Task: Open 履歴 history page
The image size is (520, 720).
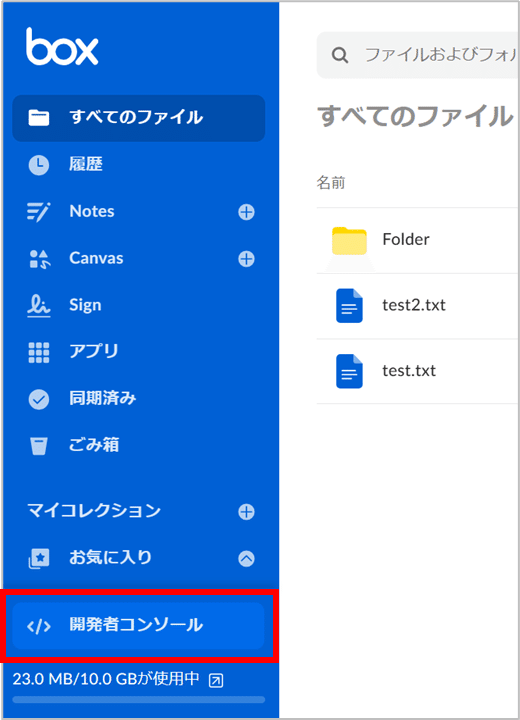Action: [x=86, y=164]
